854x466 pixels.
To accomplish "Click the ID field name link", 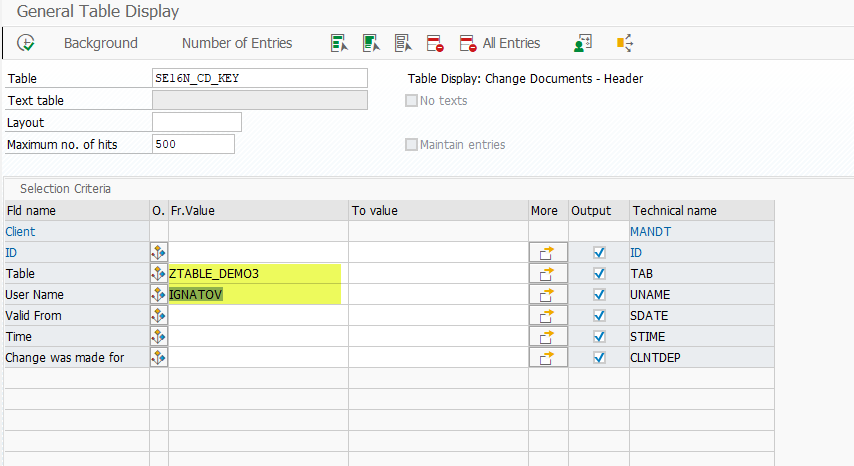I will (11, 253).
